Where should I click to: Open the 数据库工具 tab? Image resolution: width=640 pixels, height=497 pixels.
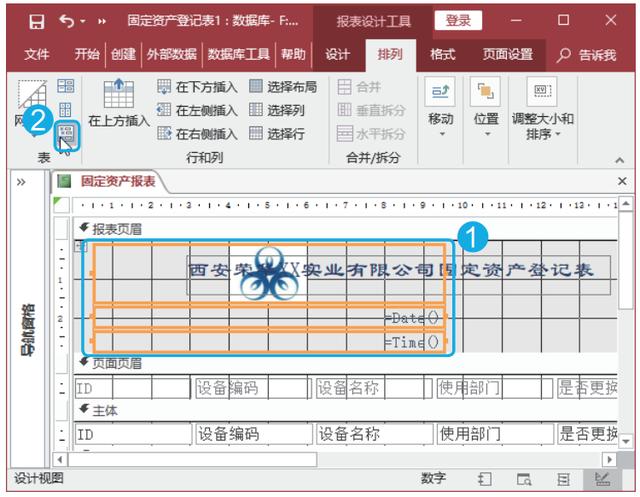(238, 54)
